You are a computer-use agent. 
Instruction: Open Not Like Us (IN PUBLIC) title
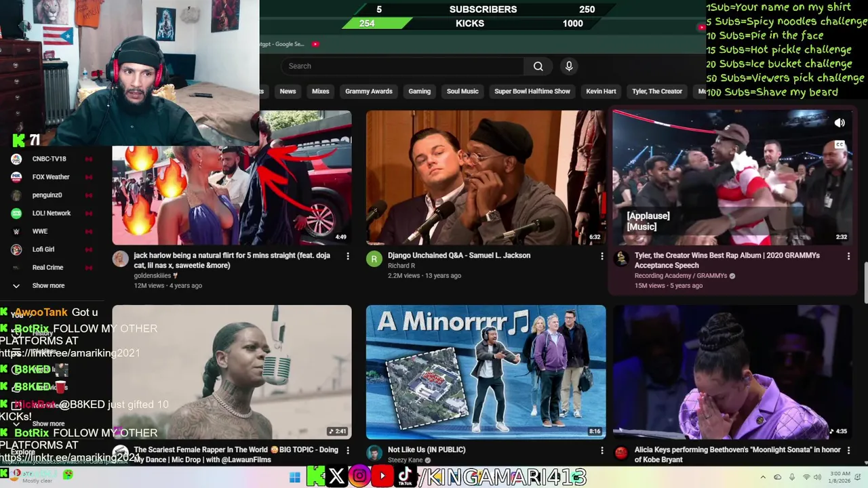pos(427,449)
